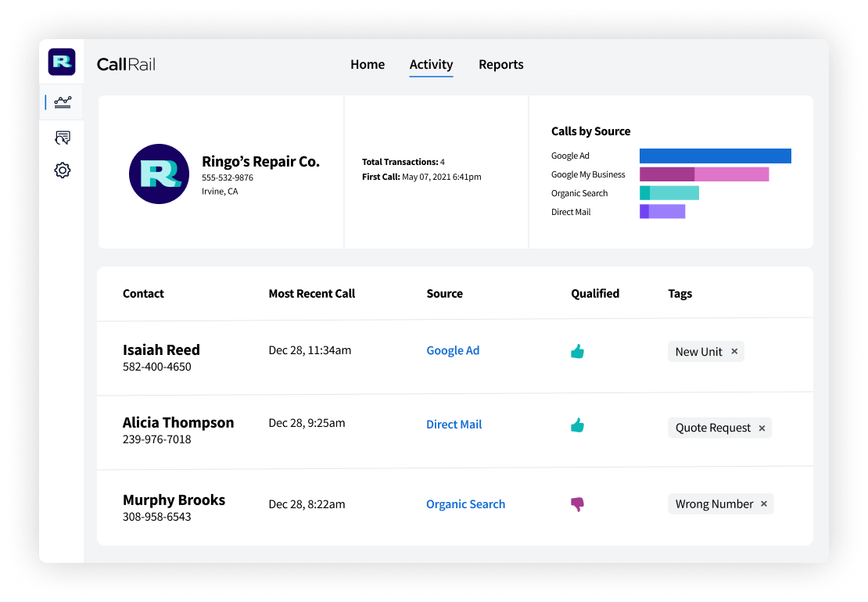The height and width of the screenshot is (602, 868).
Task: Click the Direct Mail source link
Action: pos(454,424)
